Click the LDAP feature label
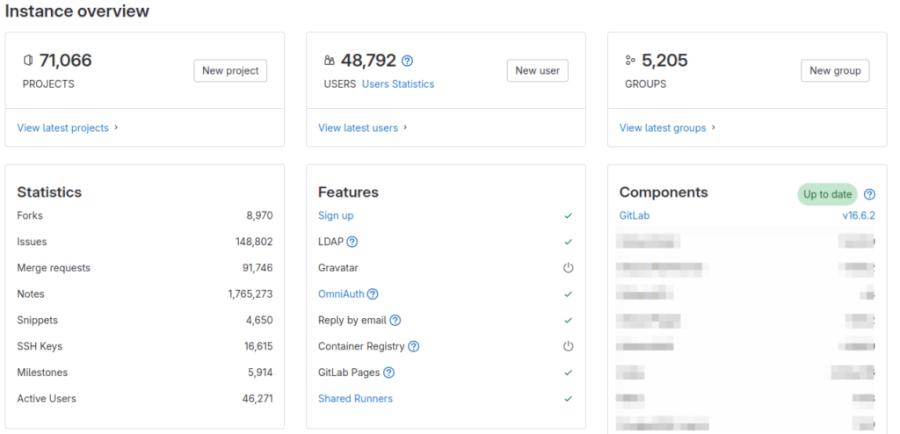Image resolution: width=900 pixels, height=434 pixels. coord(331,242)
